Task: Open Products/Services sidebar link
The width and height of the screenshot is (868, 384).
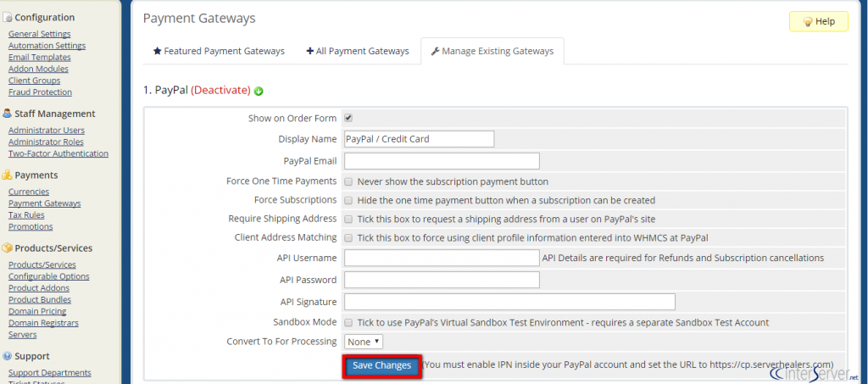Action: coord(42,264)
